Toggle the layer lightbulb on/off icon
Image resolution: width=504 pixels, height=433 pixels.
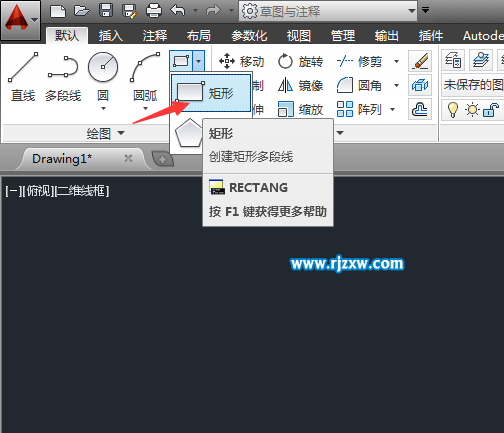pyautogui.click(x=452, y=109)
